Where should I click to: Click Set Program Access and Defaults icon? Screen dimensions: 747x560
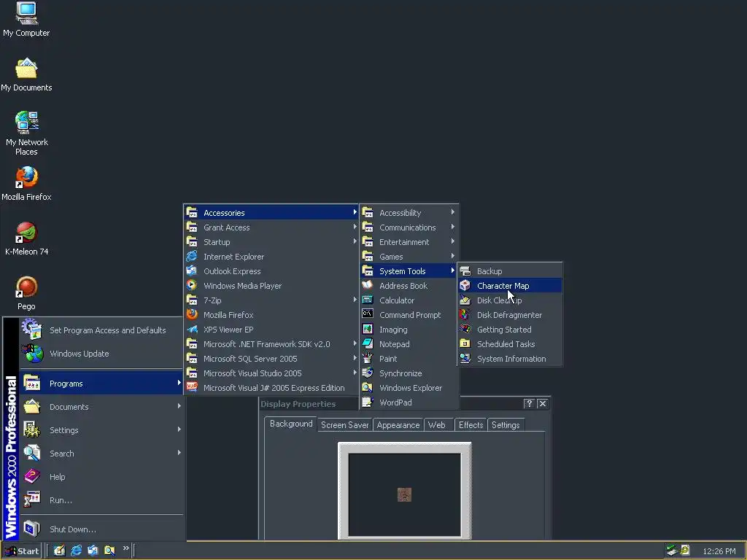[32, 330]
